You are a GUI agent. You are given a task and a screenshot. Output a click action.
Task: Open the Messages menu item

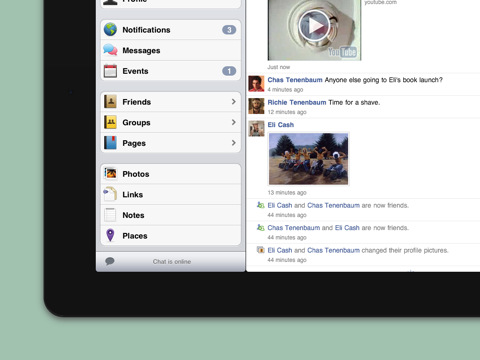coord(171,50)
